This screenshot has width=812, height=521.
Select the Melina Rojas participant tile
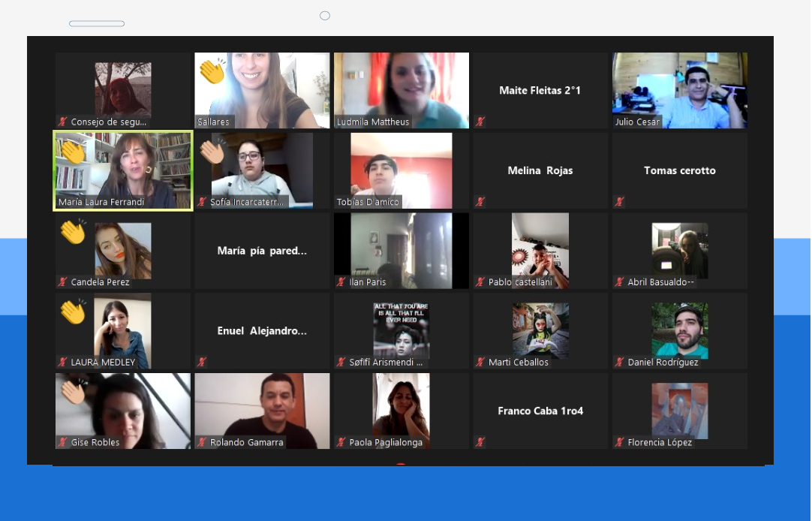(x=540, y=170)
